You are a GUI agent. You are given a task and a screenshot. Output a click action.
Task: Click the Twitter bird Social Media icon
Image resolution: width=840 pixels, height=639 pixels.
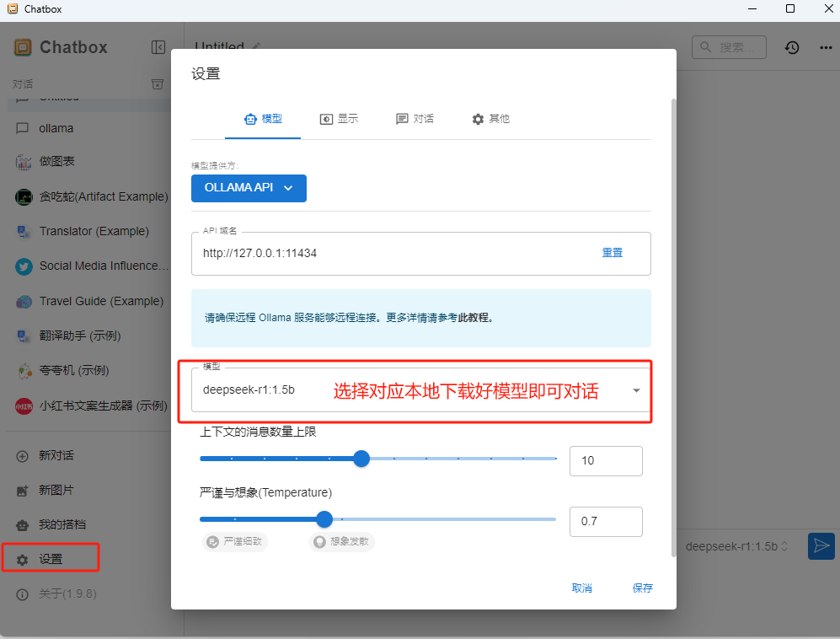click(x=24, y=266)
